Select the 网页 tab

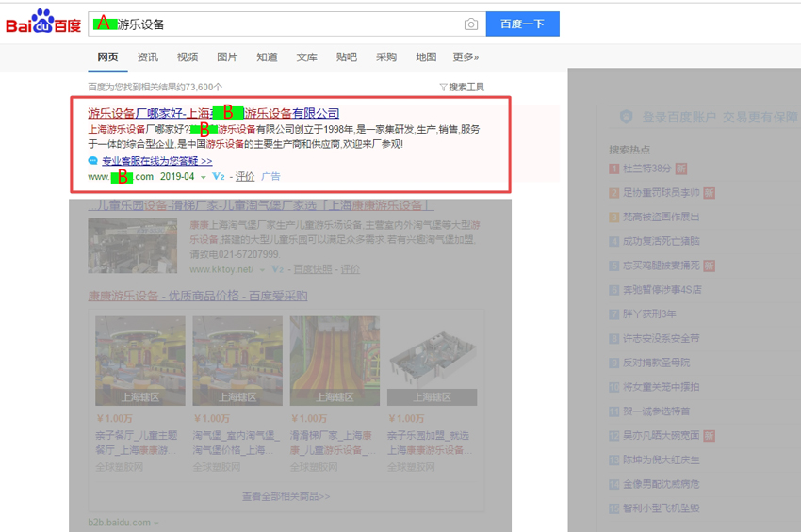(107, 57)
